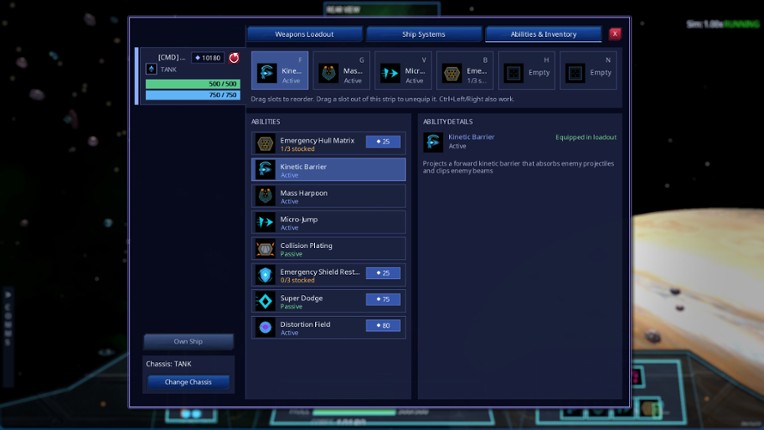Click the red reset icon beside credits
The image size is (764, 430).
[x=234, y=58]
